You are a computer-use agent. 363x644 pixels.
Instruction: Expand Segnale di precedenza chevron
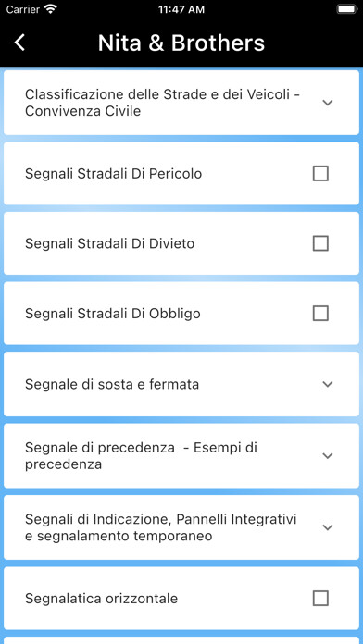tap(327, 456)
